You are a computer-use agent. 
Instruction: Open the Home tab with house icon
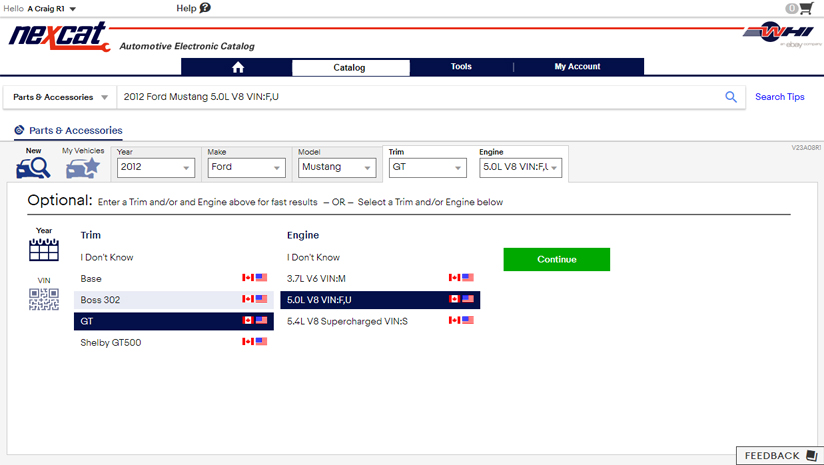click(x=238, y=67)
